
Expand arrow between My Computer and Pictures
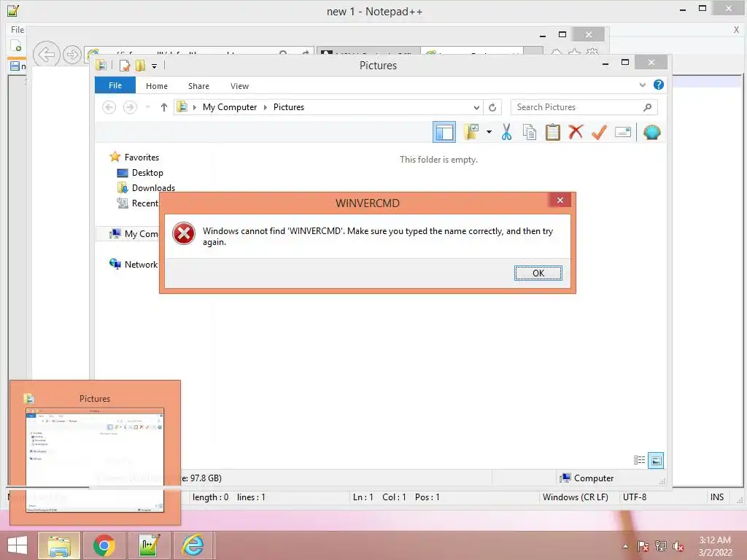[266, 107]
